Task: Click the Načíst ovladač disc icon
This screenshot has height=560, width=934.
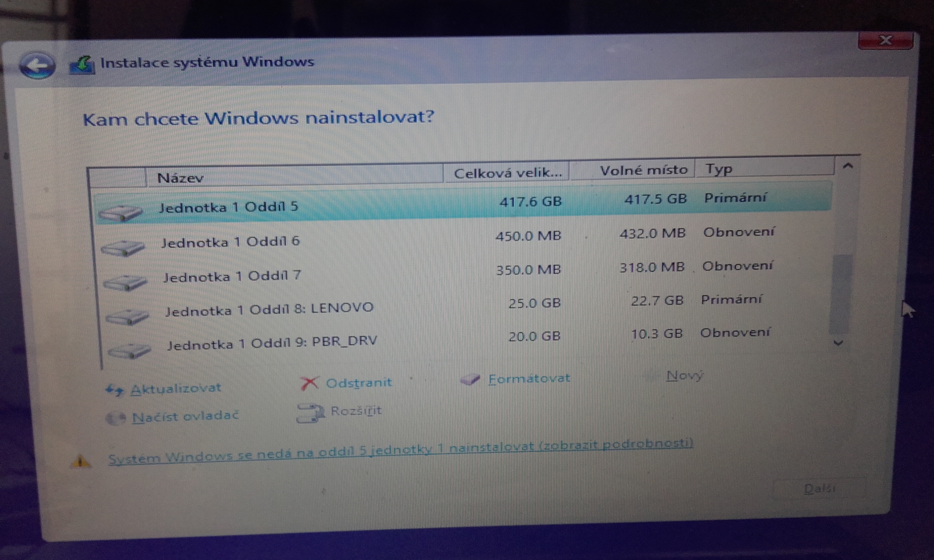Action: click(115, 418)
